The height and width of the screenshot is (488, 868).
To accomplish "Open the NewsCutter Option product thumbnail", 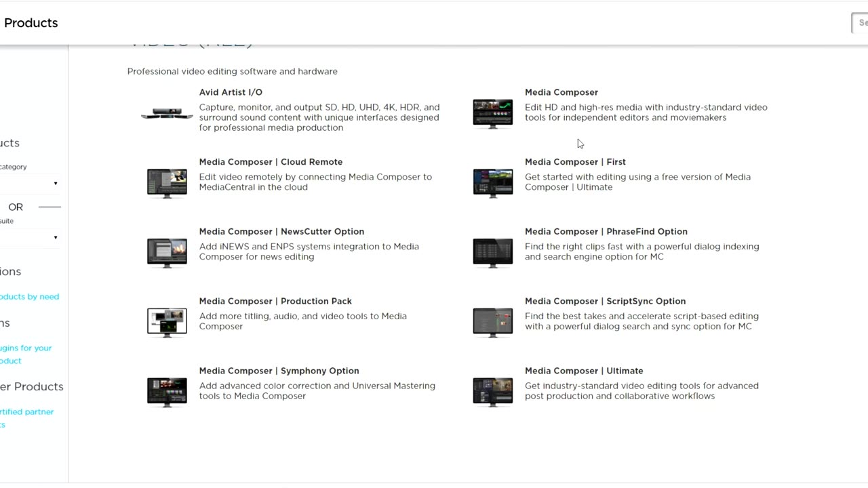I will [167, 253].
